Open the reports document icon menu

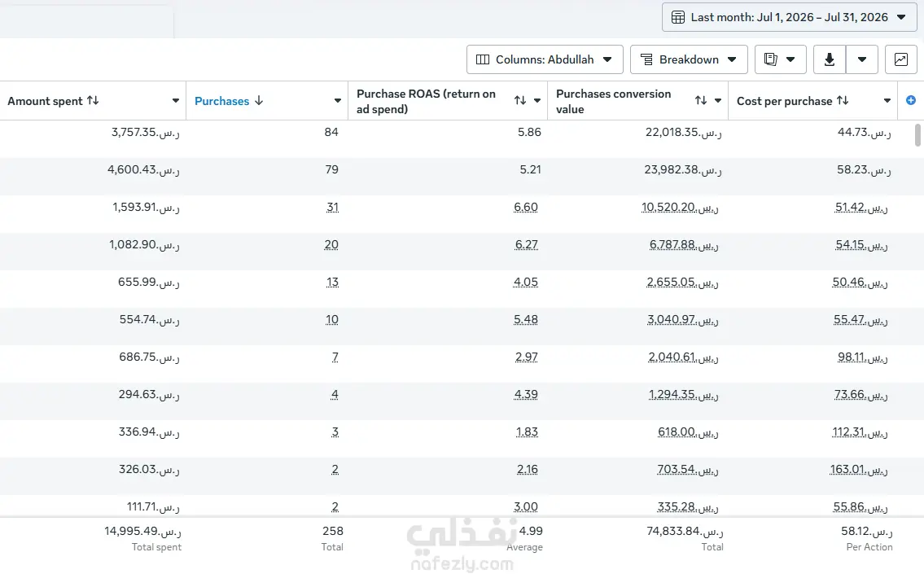coord(780,59)
